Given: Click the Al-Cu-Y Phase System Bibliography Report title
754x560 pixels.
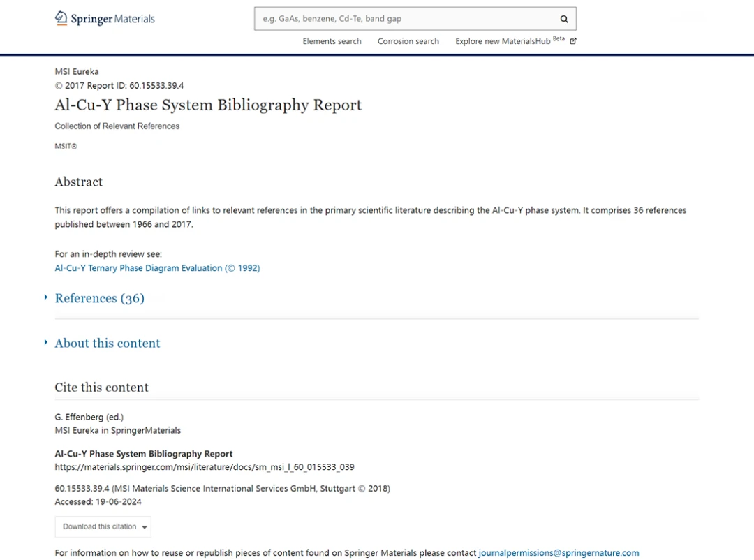Looking at the screenshot, I should coord(208,105).
